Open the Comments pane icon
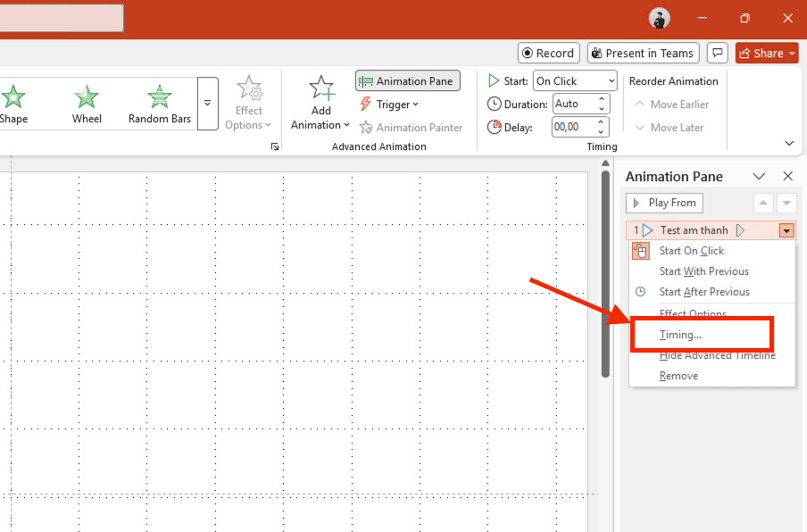The image size is (807, 532). pyautogui.click(x=718, y=53)
